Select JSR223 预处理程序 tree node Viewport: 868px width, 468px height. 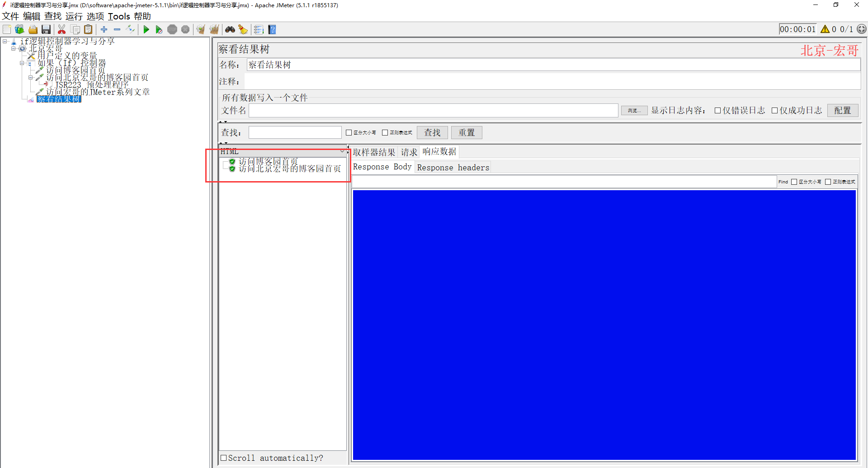[92, 84]
